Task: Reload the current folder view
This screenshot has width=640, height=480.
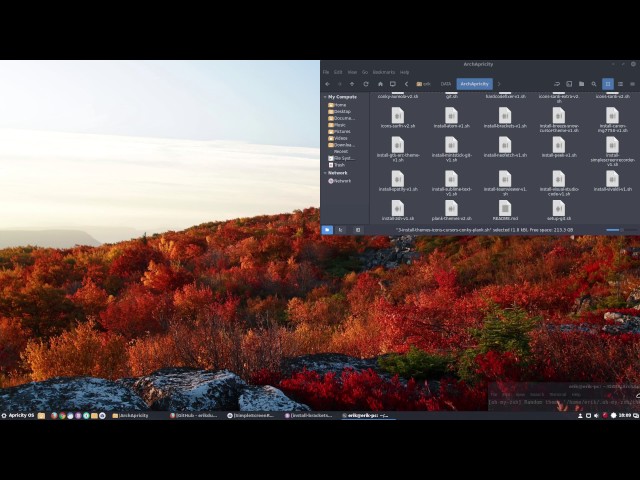Action: (x=366, y=84)
